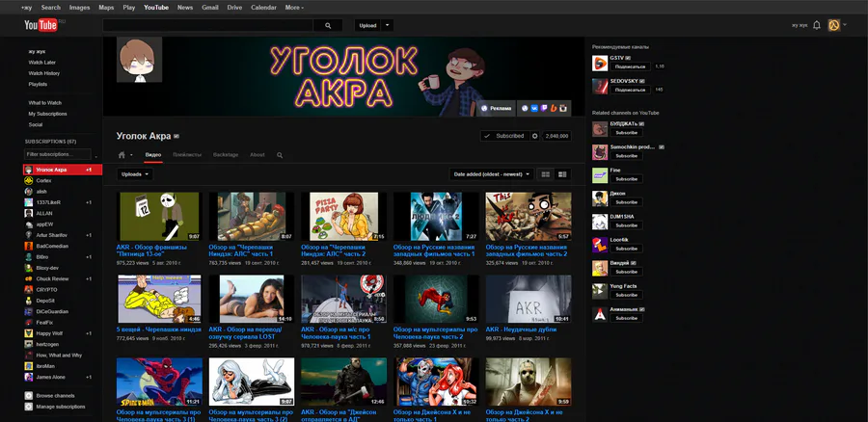Click the main search input field
The width and height of the screenshot is (868, 422).
pos(208,25)
